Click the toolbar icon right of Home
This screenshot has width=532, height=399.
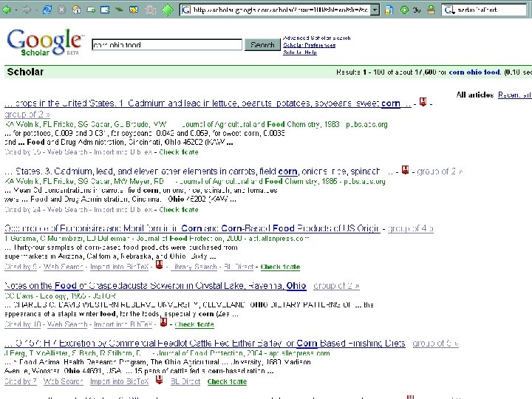(x=91, y=10)
